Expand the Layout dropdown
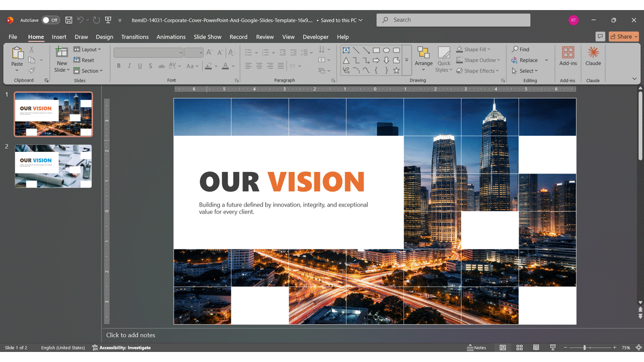The image size is (644, 362). point(88,49)
